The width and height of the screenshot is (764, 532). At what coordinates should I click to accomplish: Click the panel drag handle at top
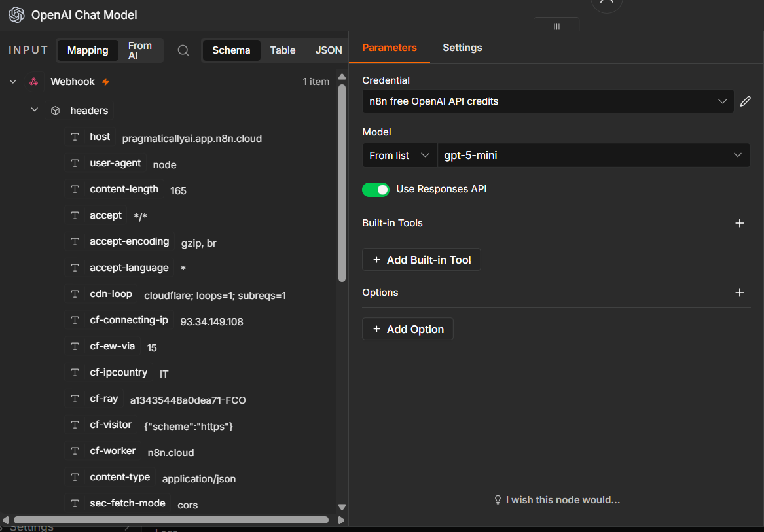tap(556, 26)
